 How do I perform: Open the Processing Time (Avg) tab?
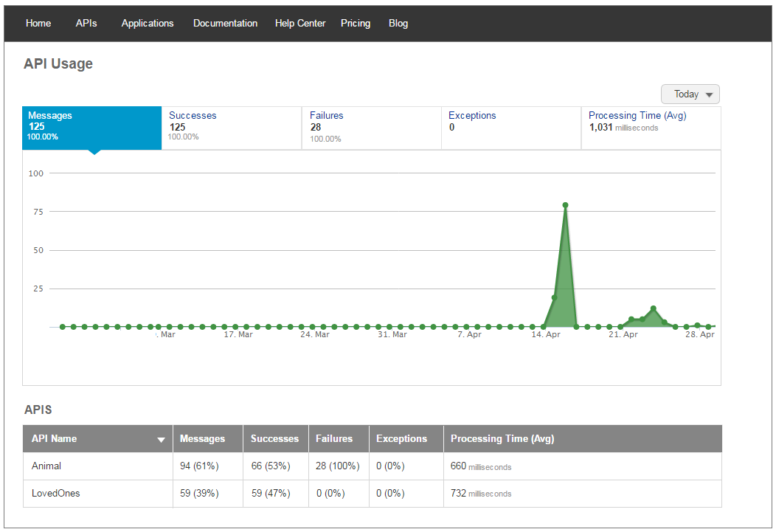651,127
